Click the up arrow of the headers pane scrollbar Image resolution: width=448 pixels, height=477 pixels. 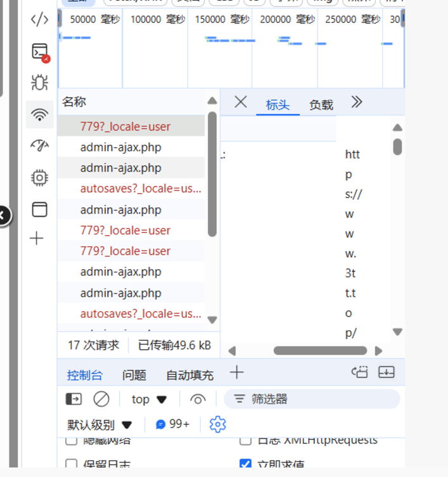pos(397,127)
